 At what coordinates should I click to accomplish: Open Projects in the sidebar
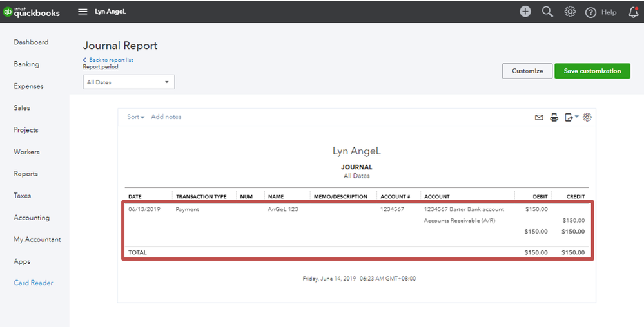[x=26, y=130]
